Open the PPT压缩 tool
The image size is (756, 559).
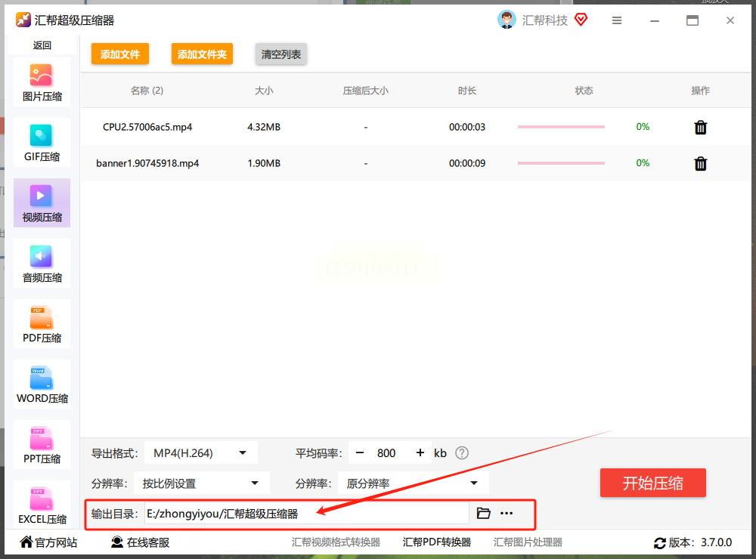tap(42, 444)
